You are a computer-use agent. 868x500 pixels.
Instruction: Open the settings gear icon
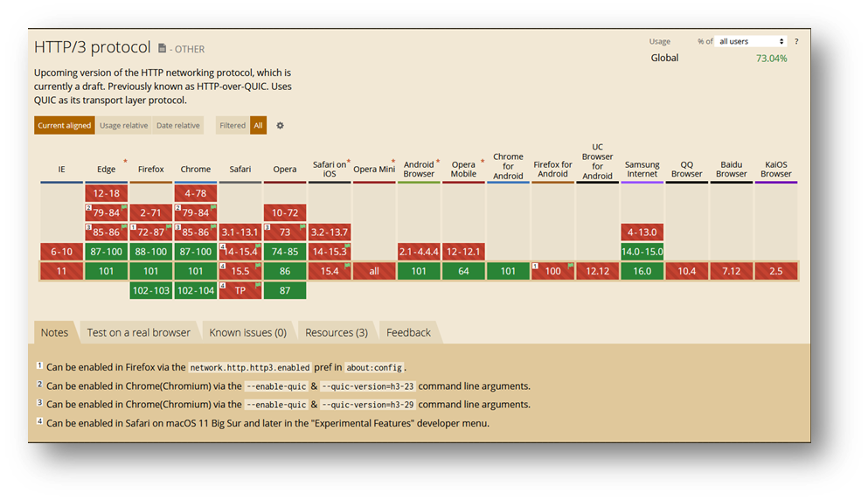(x=280, y=126)
